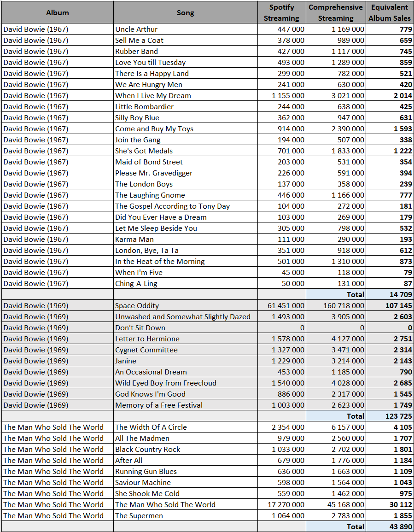
Task: Click the Album column header
Action: click(x=58, y=12)
